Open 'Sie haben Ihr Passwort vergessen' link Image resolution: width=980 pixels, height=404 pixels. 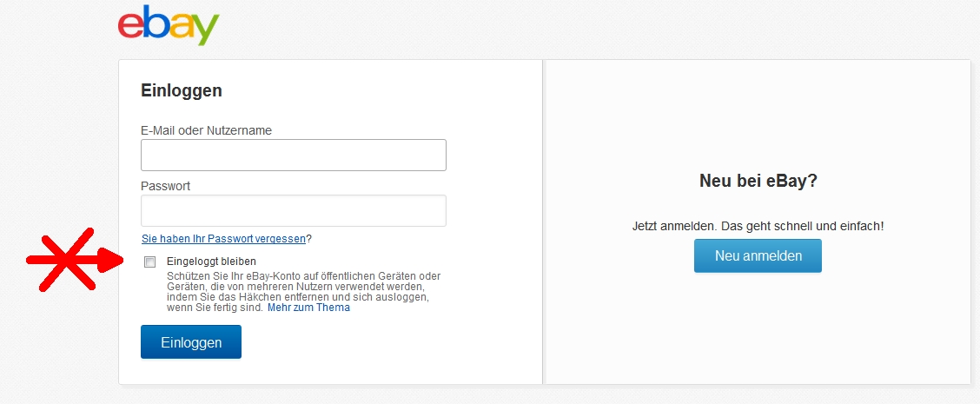[224, 238]
